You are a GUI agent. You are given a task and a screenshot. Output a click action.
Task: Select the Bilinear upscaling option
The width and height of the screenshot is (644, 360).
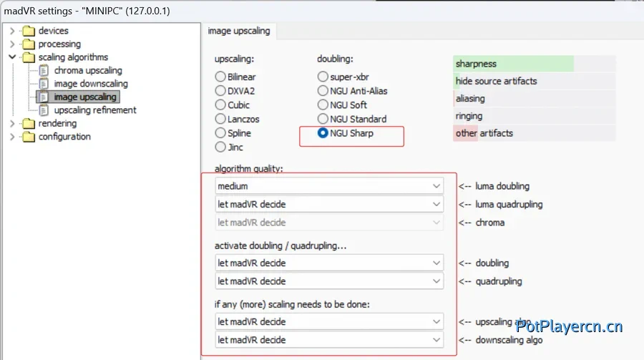tap(220, 77)
